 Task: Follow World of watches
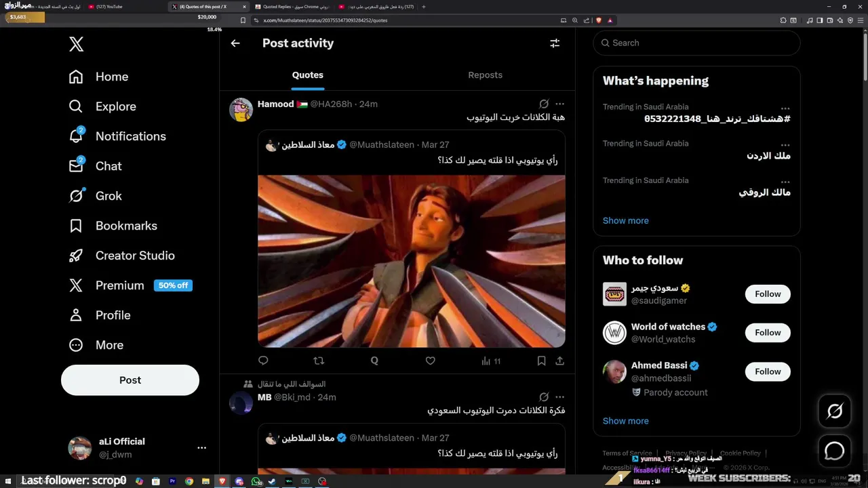tap(768, 333)
